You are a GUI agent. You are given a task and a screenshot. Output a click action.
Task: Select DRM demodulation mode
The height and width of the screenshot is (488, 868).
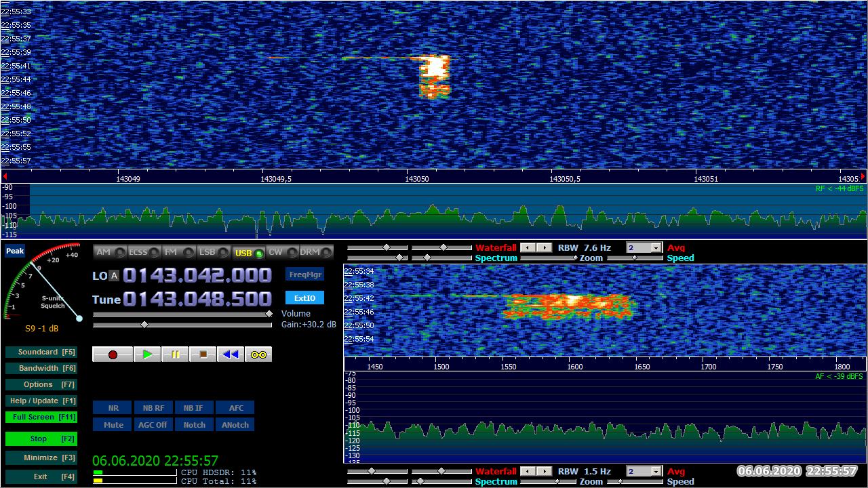point(316,252)
